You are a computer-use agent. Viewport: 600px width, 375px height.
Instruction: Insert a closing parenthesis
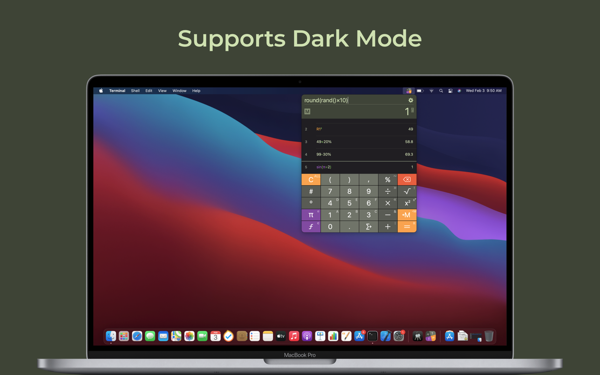349,179
